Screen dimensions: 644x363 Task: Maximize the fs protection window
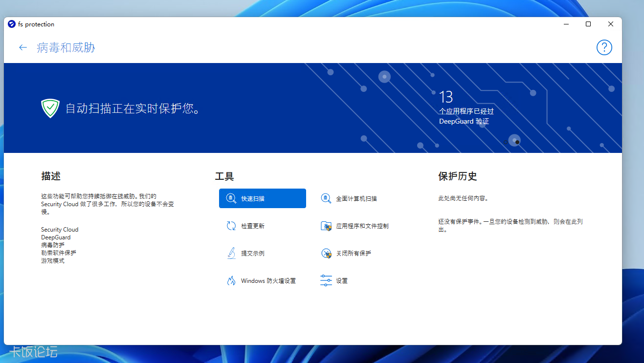[588, 24]
